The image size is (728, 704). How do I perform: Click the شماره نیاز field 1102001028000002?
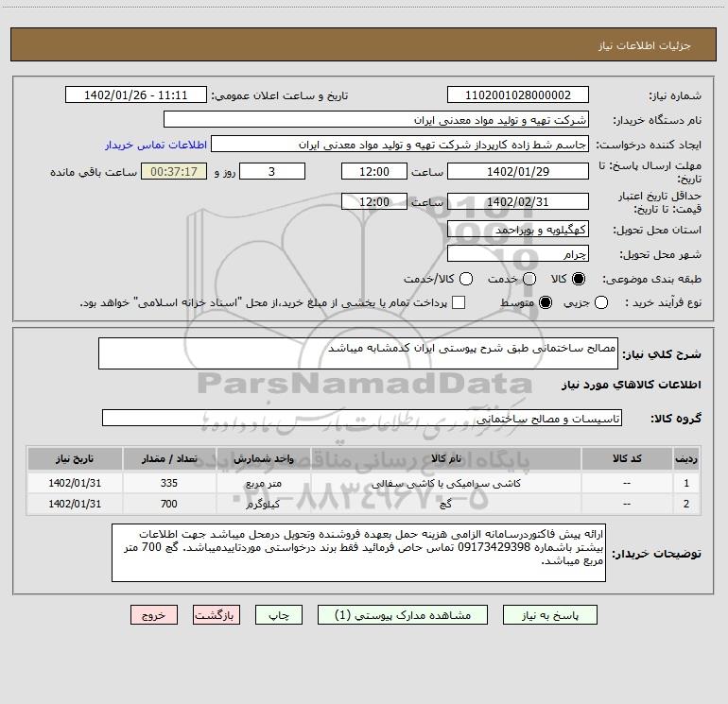tap(518, 95)
